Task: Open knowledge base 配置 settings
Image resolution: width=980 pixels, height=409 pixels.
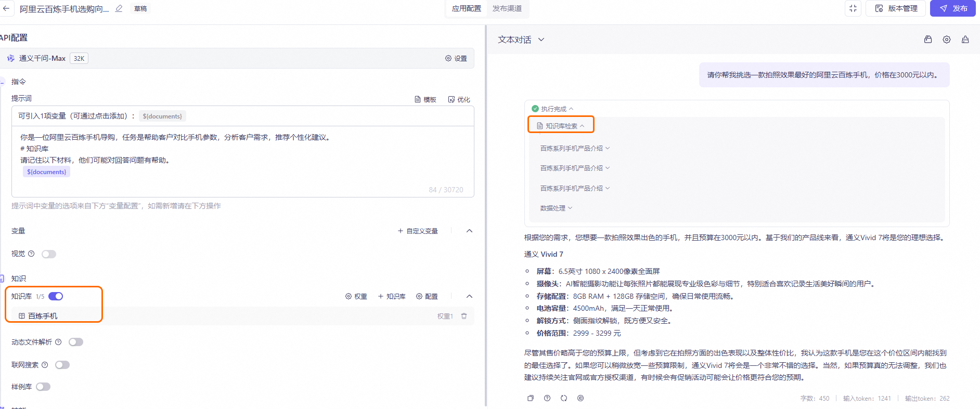Action: point(427,296)
